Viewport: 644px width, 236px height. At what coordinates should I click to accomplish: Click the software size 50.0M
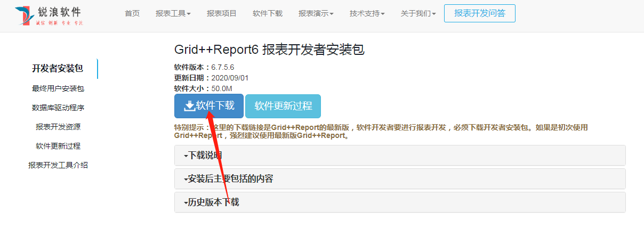222,88
